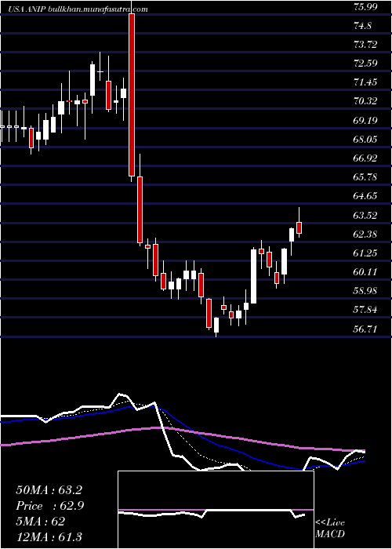Click inside the MACD inset chart panel
This screenshot has width=392, height=549.
pyautogui.click(x=216, y=510)
